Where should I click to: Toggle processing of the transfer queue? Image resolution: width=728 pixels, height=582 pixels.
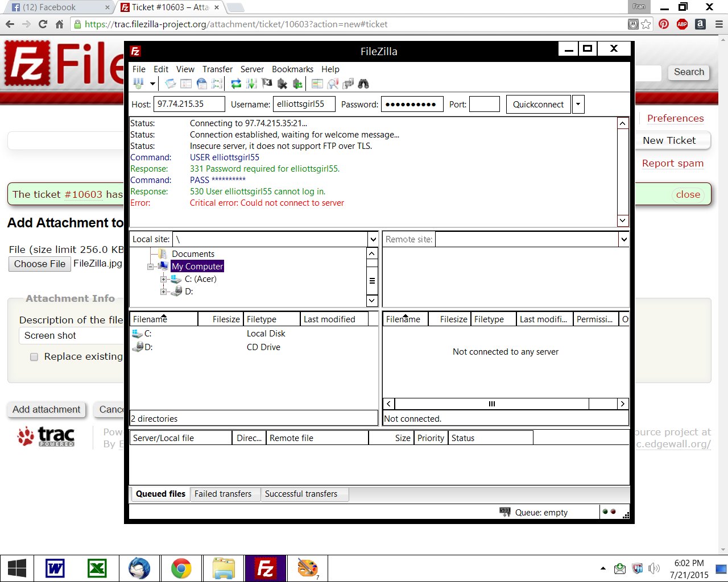pos(251,84)
